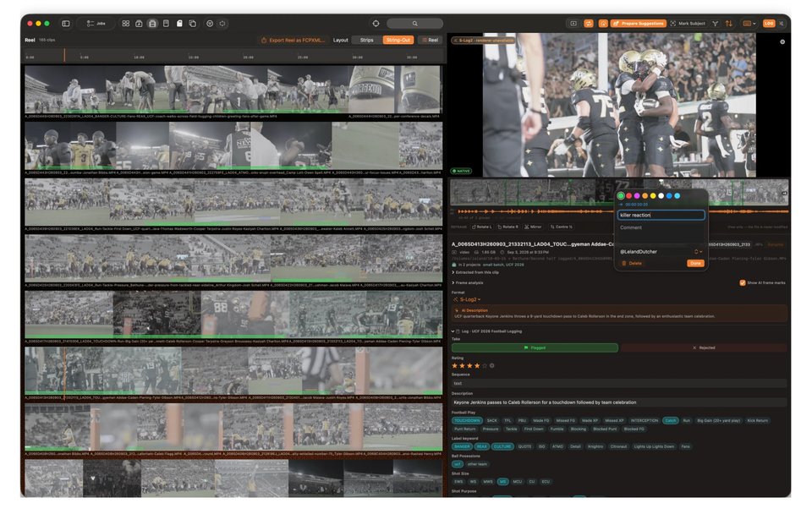Delete the marker in the popup
The height and width of the screenshot is (525, 812).
(x=632, y=263)
